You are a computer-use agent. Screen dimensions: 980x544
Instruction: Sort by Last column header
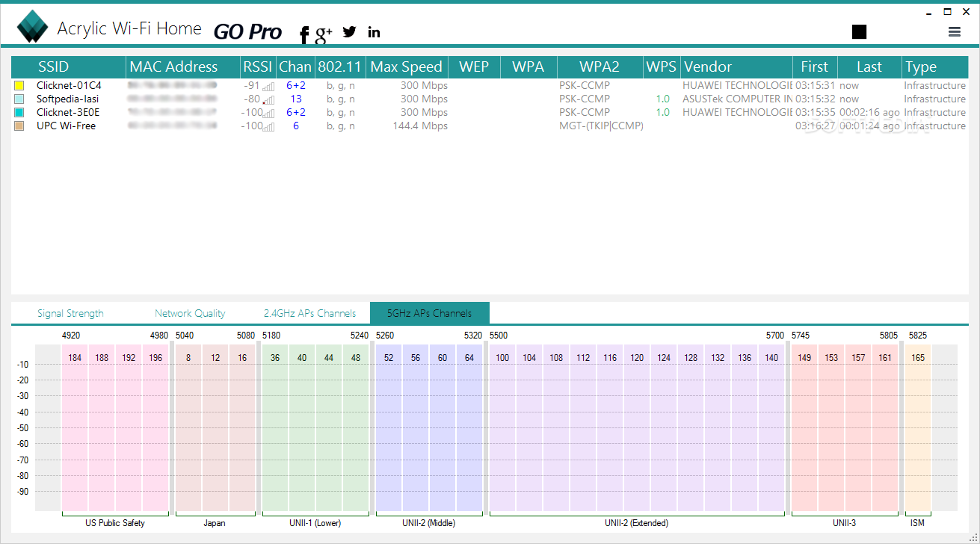tap(869, 67)
